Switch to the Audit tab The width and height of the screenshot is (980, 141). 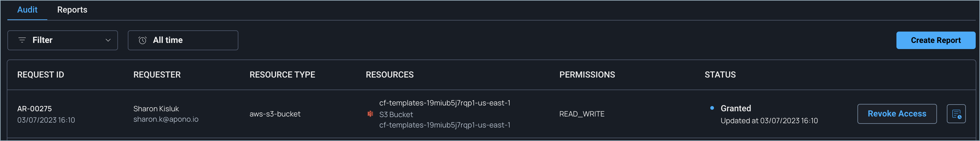27,10
